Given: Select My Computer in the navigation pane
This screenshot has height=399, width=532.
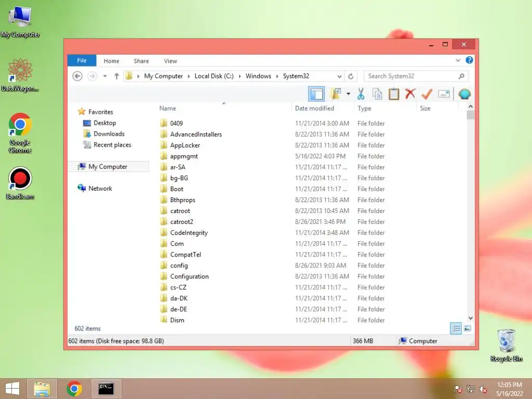Looking at the screenshot, I should click(108, 167).
